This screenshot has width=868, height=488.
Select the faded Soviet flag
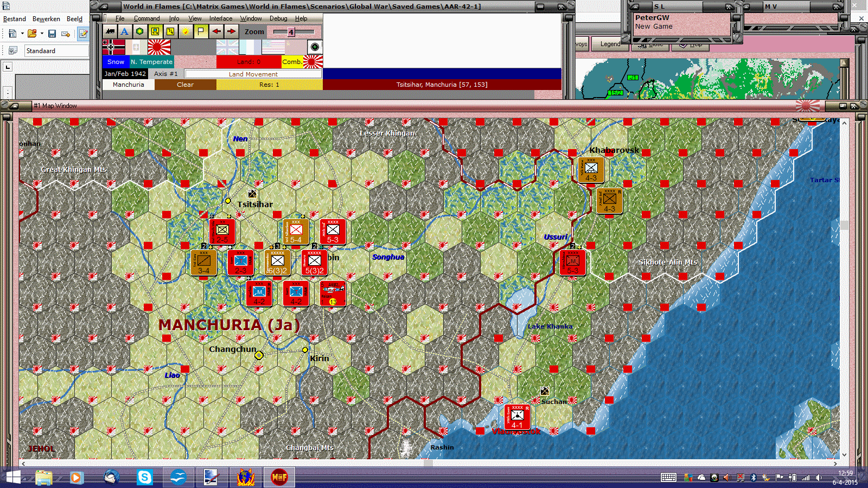296,47
